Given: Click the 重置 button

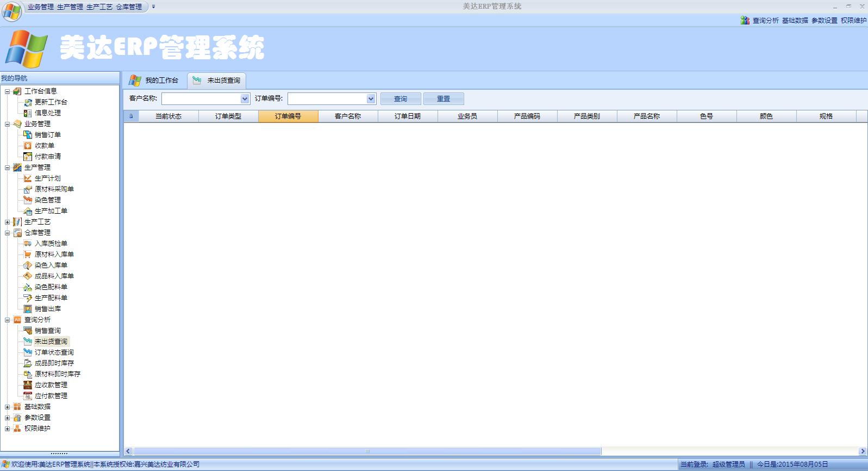Looking at the screenshot, I should (444, 99).
